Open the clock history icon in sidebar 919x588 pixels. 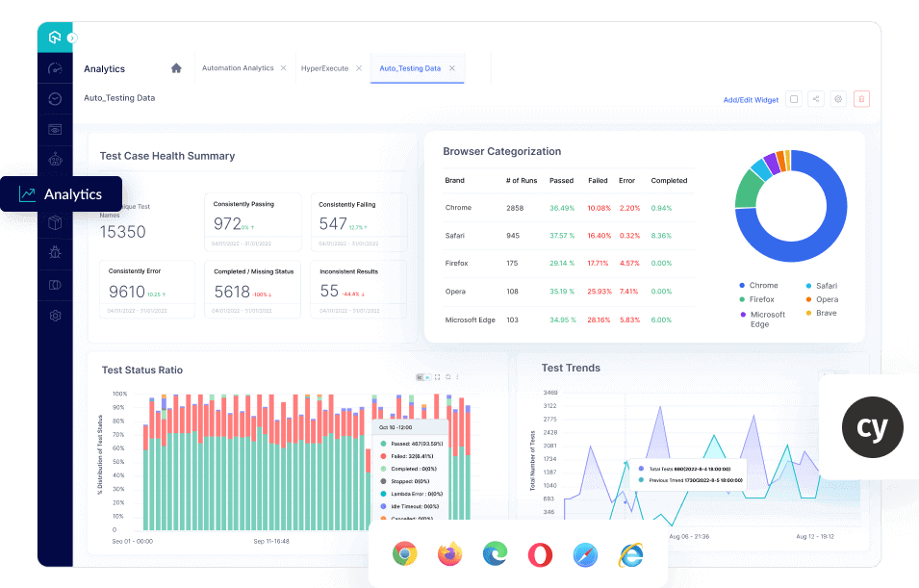pyautogui.click(x=55, y=98)
